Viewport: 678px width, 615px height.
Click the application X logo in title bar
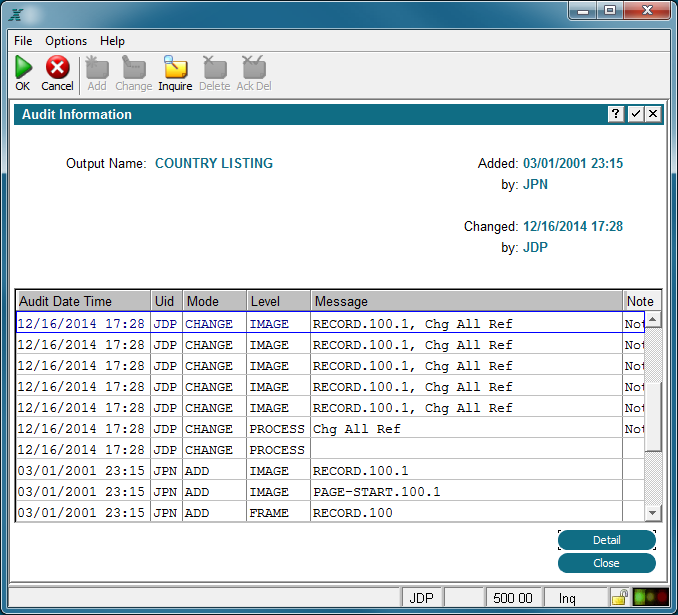tap(16, 15)
